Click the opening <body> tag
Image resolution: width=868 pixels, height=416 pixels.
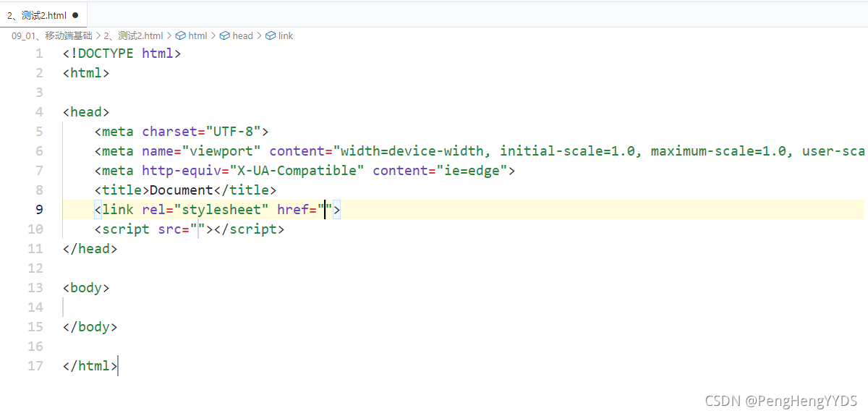coord(86,288)
